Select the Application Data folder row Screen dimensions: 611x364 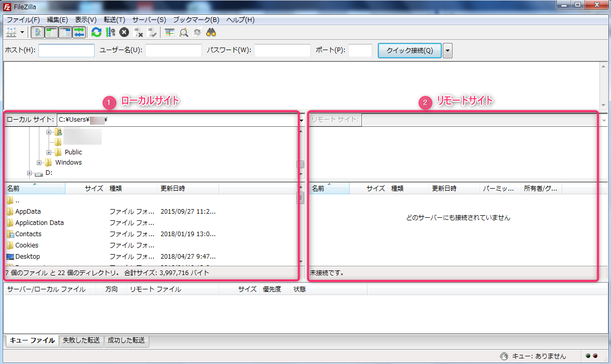151,223
